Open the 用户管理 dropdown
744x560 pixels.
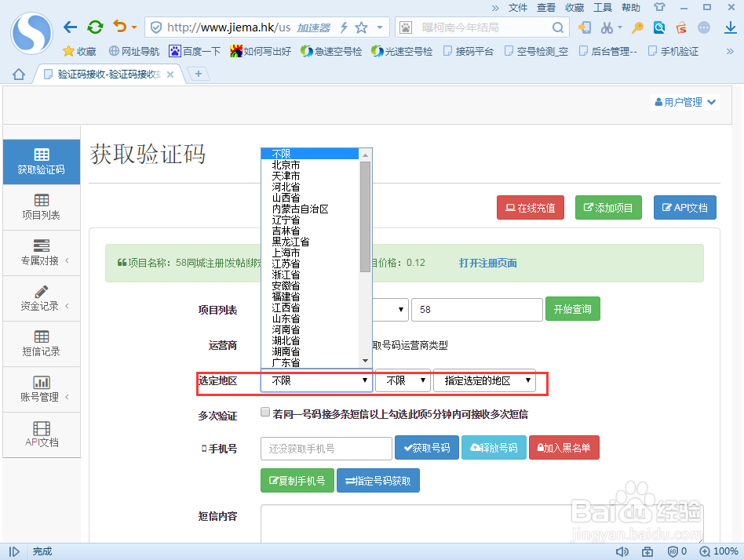(684, 100)
